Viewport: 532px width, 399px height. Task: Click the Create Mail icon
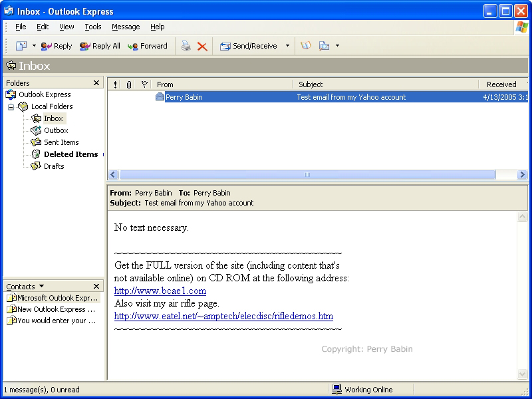point(21,46)
